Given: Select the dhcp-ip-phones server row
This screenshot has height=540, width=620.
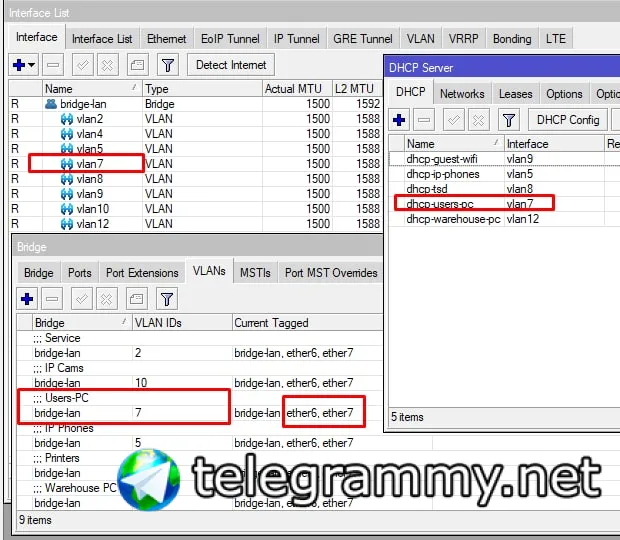Looking at the screenshot, I should (504, 174).
